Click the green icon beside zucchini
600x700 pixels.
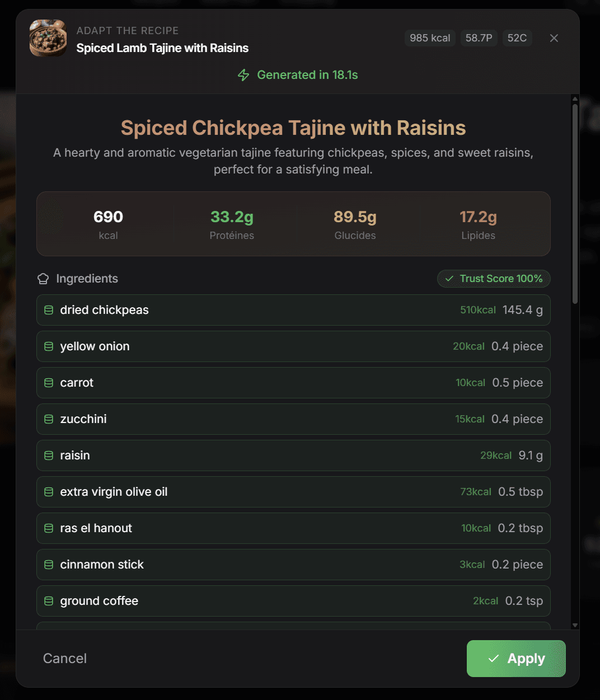tap(48, 419)
